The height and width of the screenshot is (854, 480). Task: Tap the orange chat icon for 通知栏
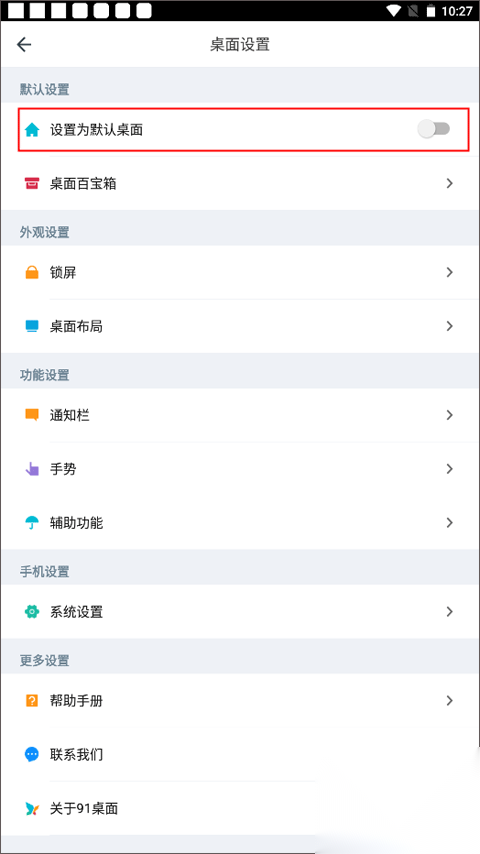[32, 415]
